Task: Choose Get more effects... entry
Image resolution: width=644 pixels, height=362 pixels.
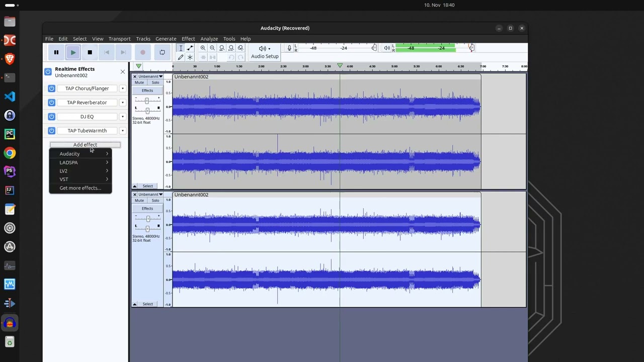Action: coord(80,188)
